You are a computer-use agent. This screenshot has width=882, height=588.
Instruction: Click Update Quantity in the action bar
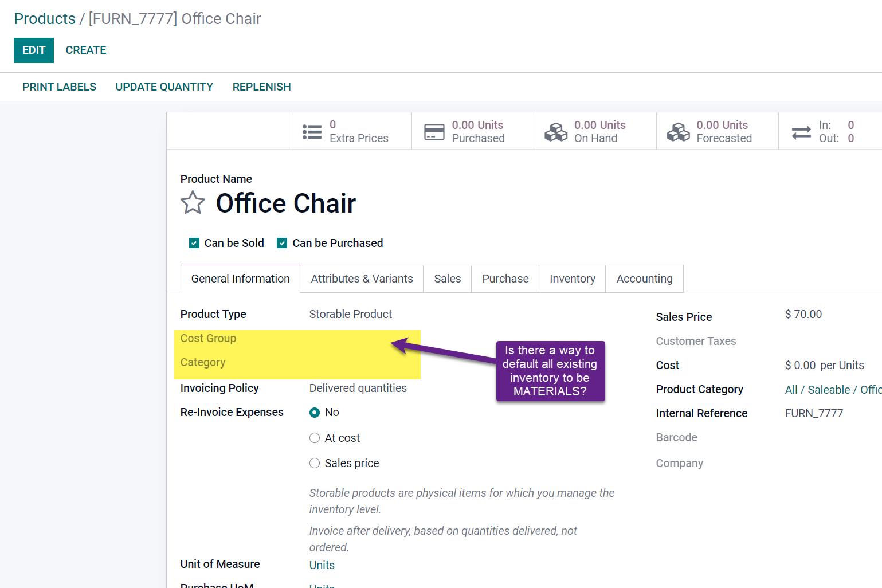point(164,87)
